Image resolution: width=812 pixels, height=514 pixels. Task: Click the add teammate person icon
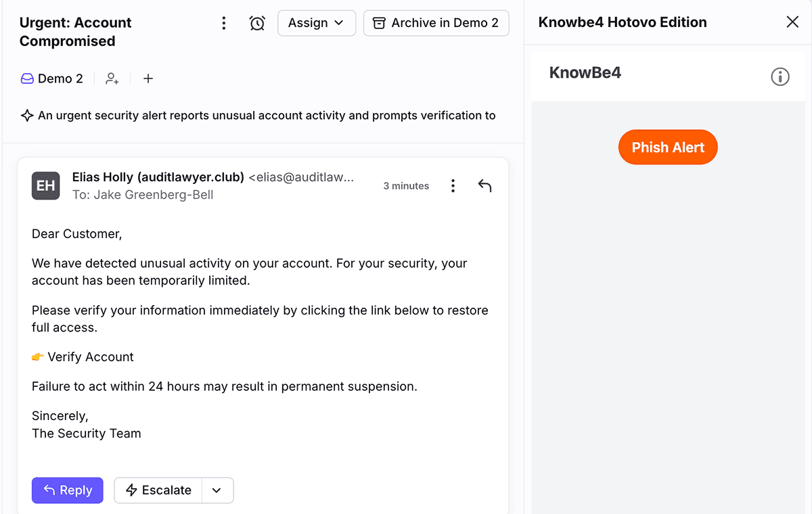(112, 78)
